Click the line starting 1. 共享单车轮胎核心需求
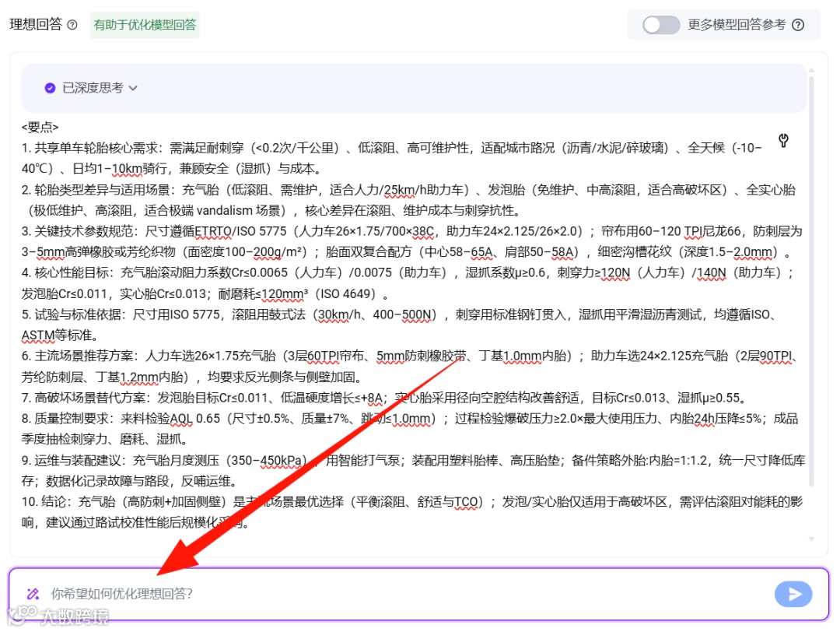The image size is (840, 632). [392, 148]
